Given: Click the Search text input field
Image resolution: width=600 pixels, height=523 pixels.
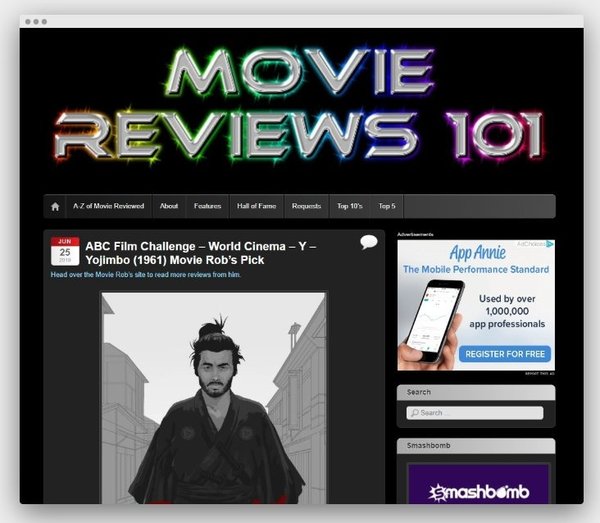Looking at the screenshot, I should (x=474, y=413).
